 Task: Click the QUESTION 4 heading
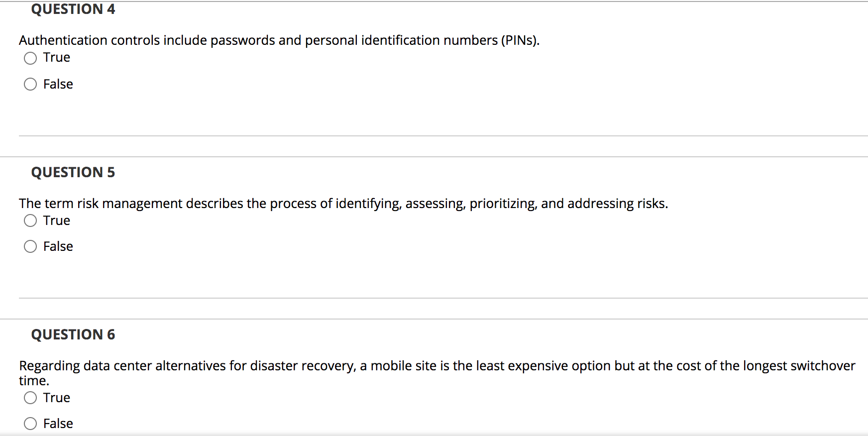[x=73, y=9]
